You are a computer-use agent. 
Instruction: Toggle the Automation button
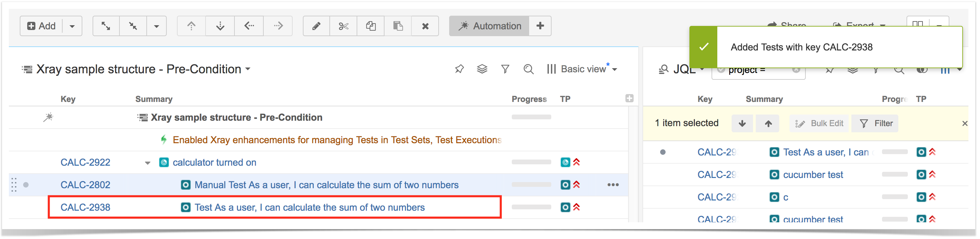[489, 26]
